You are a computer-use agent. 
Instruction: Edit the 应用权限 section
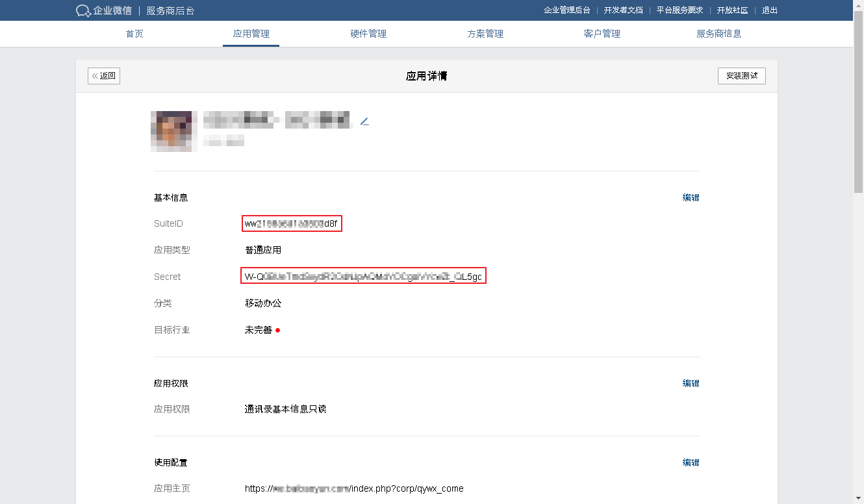coord(691,383)
